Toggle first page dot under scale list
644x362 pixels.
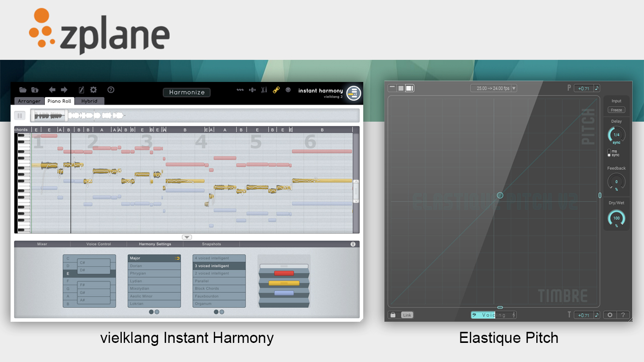tap(151, 312)
